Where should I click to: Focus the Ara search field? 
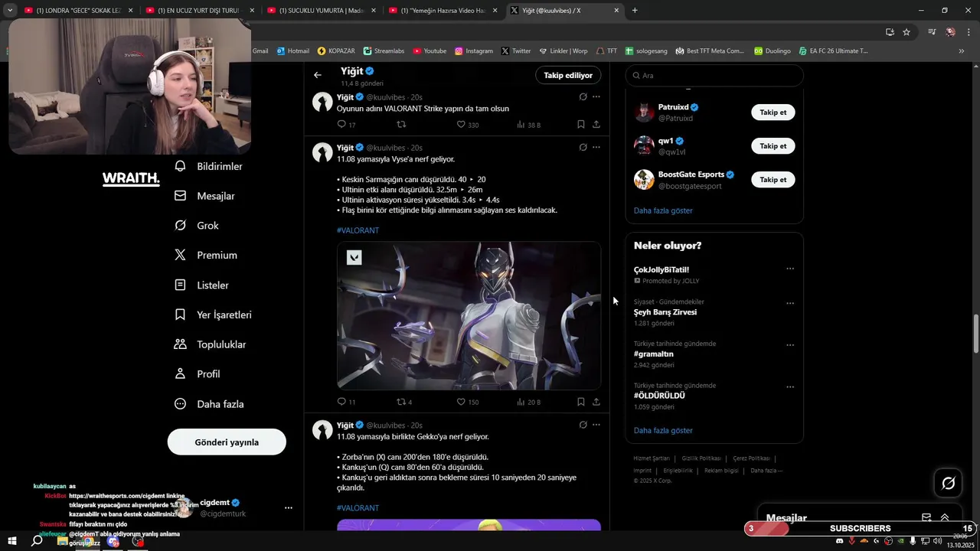tap(714, 76)
